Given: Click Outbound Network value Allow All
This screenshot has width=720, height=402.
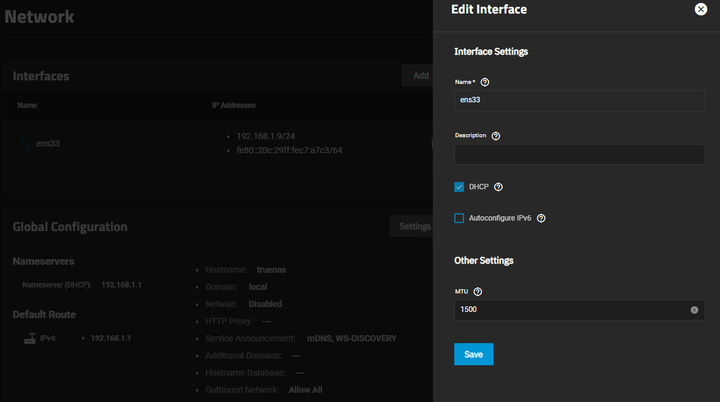Looking at the screenshot, I should coord(305,390).
